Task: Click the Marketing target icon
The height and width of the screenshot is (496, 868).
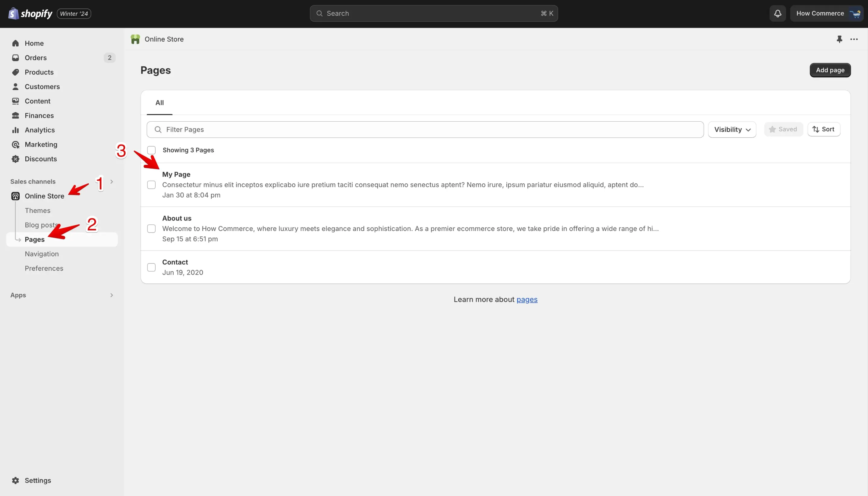Action: [15, 145]
